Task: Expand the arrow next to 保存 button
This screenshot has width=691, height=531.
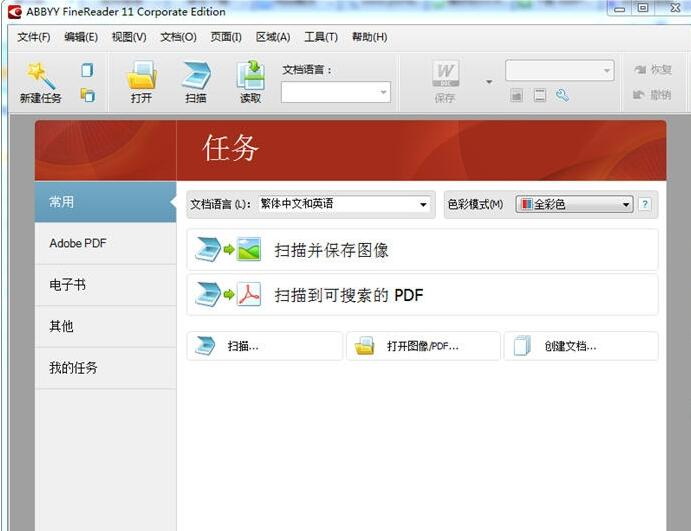Action: click(489, 82)
